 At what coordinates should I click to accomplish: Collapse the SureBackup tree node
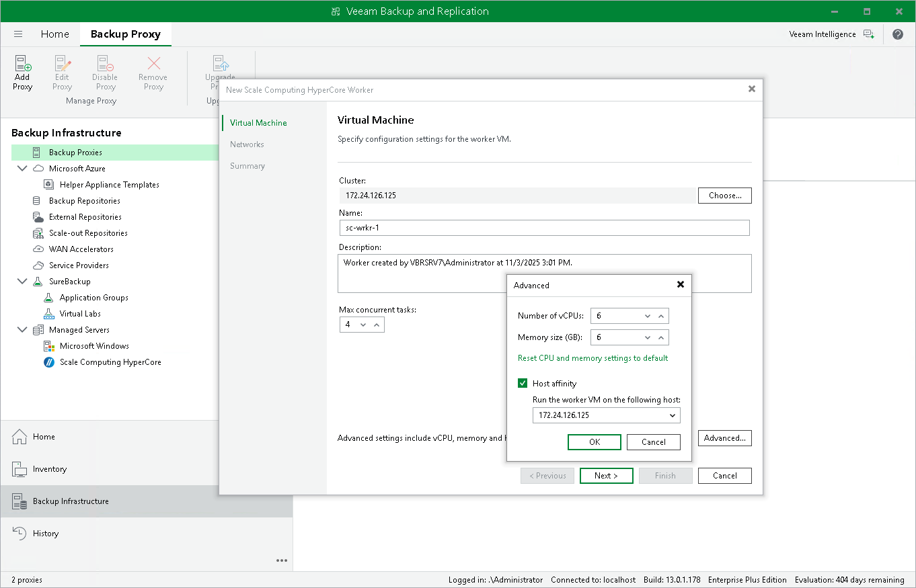pyautogui.click(x=22, y=282)
